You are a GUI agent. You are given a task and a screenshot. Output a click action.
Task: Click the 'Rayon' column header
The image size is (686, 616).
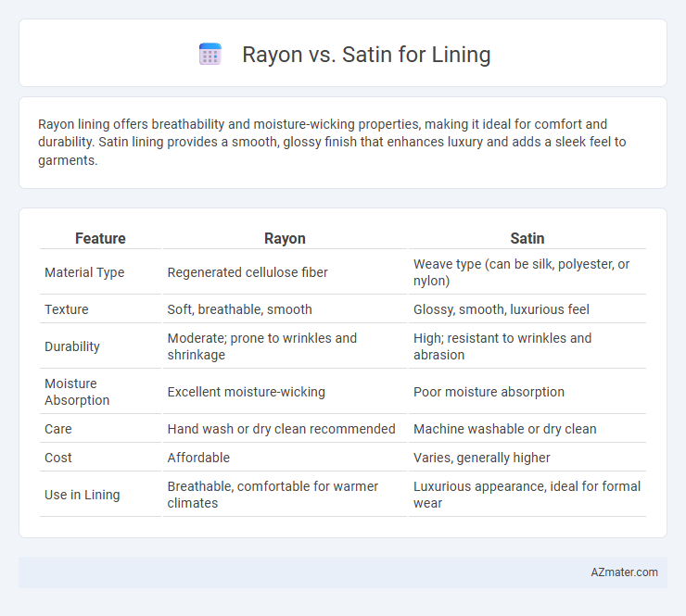pyautogui.click(x=285, y=238)
